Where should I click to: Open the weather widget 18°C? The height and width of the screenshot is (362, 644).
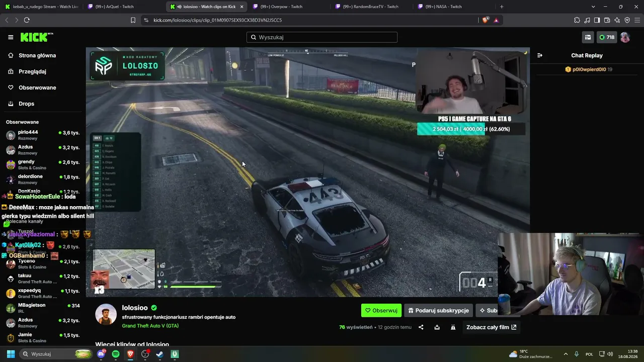coord(531,354)
